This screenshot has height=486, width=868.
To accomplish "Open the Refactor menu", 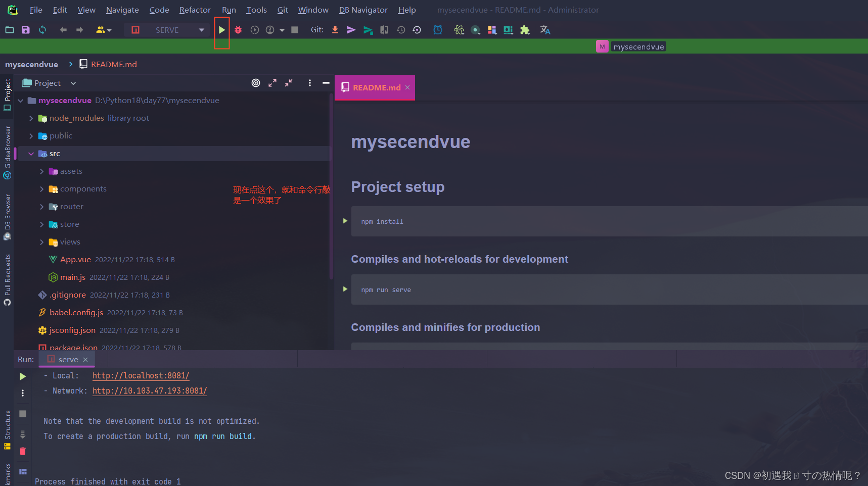I will [195, 10].
